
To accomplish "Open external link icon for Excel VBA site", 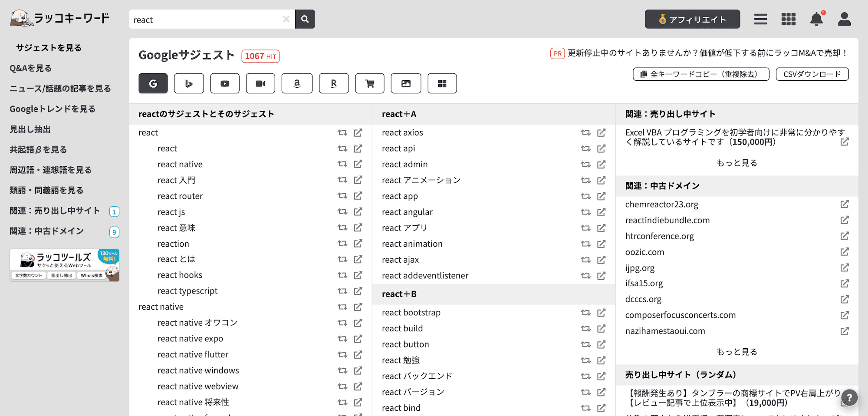I will (845, 142).
